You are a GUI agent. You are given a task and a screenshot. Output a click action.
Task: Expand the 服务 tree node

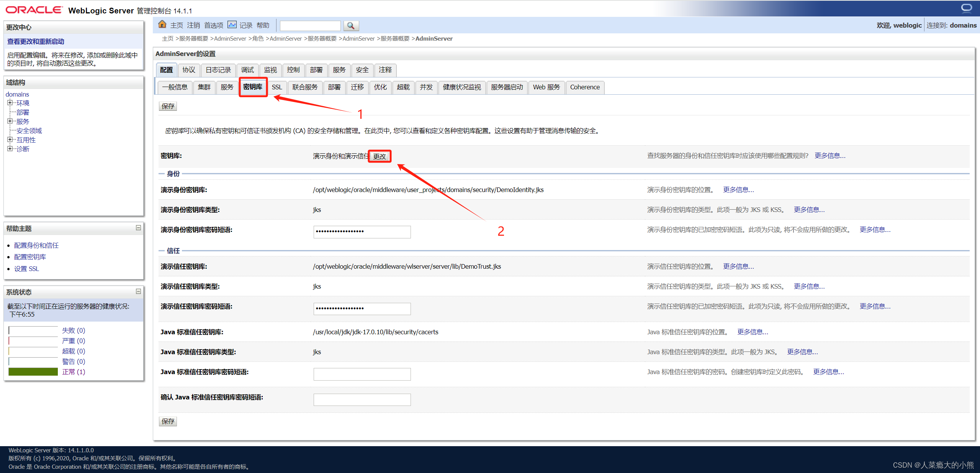click(10, 121)
